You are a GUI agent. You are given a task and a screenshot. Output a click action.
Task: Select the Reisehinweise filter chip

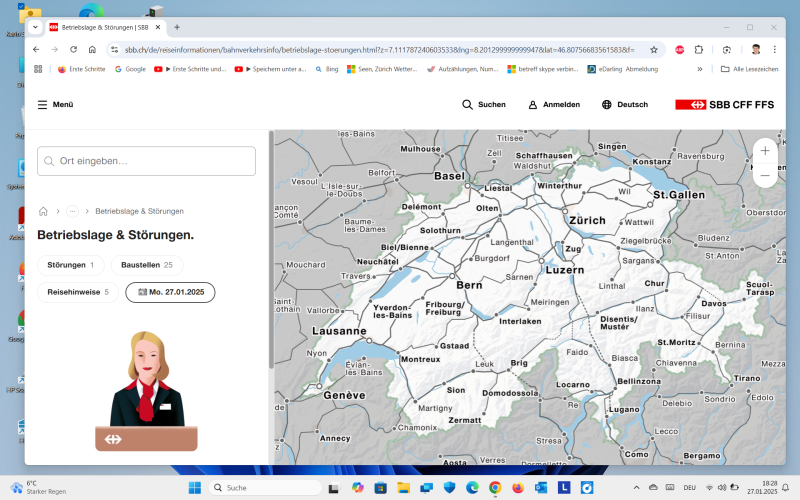(x=78, y=292)
